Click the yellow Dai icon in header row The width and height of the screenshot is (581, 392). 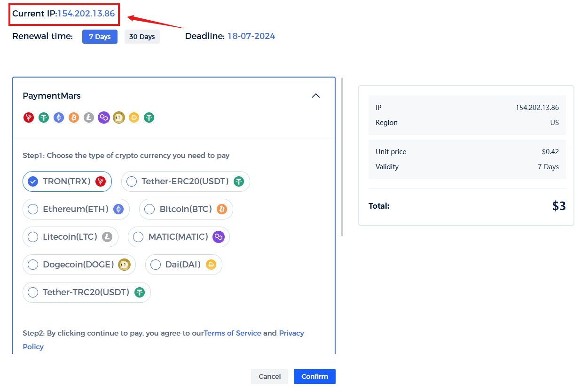pyautogui.click(x=134, y=118)
